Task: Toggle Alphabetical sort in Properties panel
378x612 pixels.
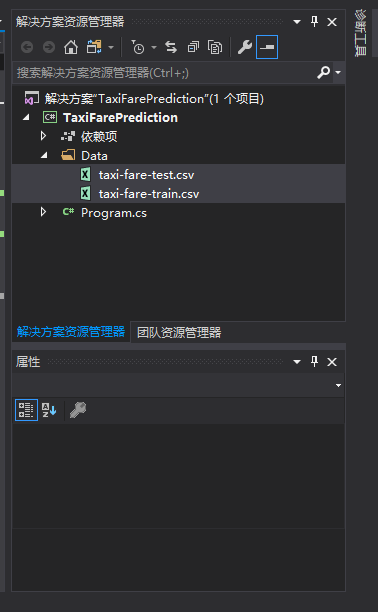Action: click(49, 410)
